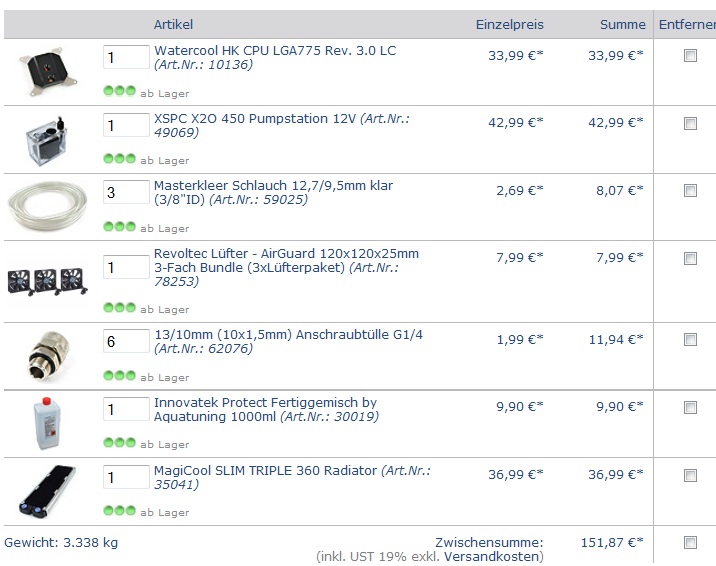Open Revoltec Lüfter AirGuard product link
Screen dimensions: 716x566
click(286, 267)
